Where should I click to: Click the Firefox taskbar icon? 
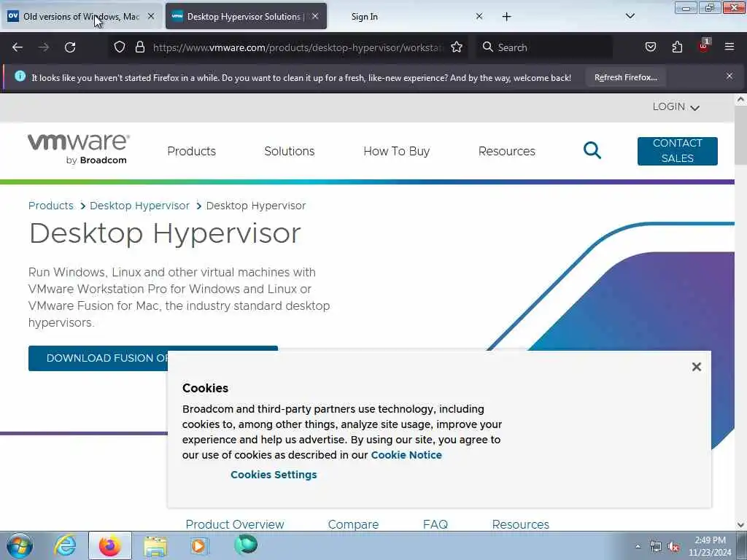tap(109, 545)
